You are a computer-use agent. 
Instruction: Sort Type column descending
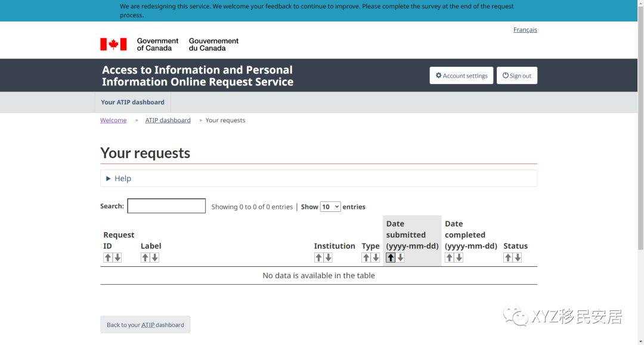tap(376, 257)
